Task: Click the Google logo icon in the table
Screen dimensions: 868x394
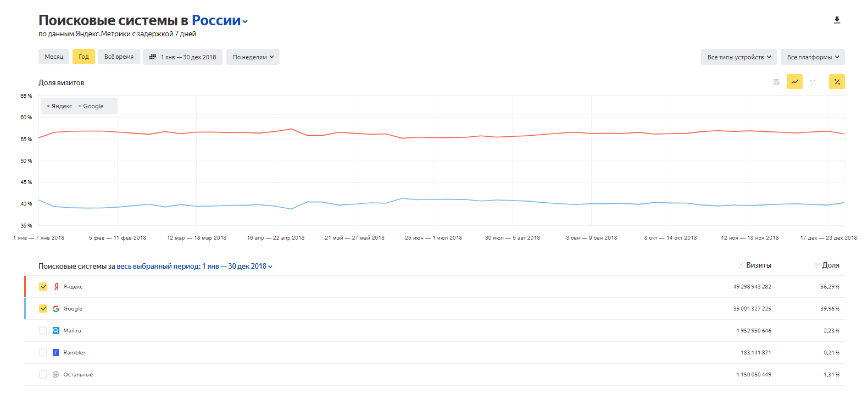Action: (x=56, y=309)
